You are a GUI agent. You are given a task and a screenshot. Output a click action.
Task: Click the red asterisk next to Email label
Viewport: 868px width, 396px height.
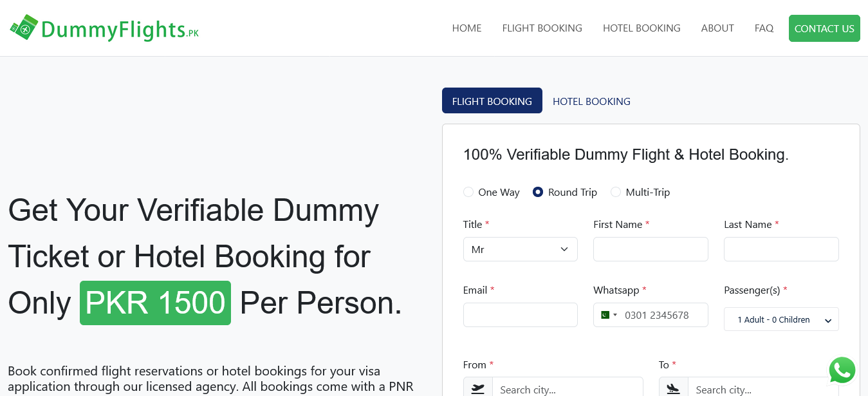(x=492, y=290)
